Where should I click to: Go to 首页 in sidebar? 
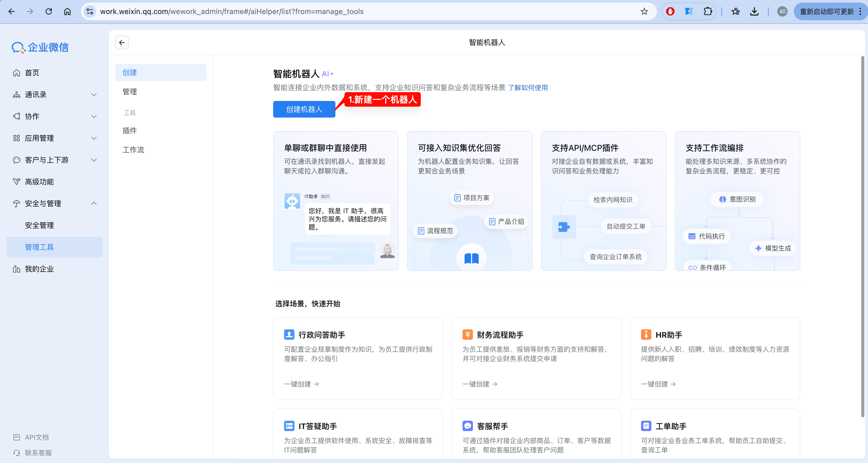(x=54, y=73)
